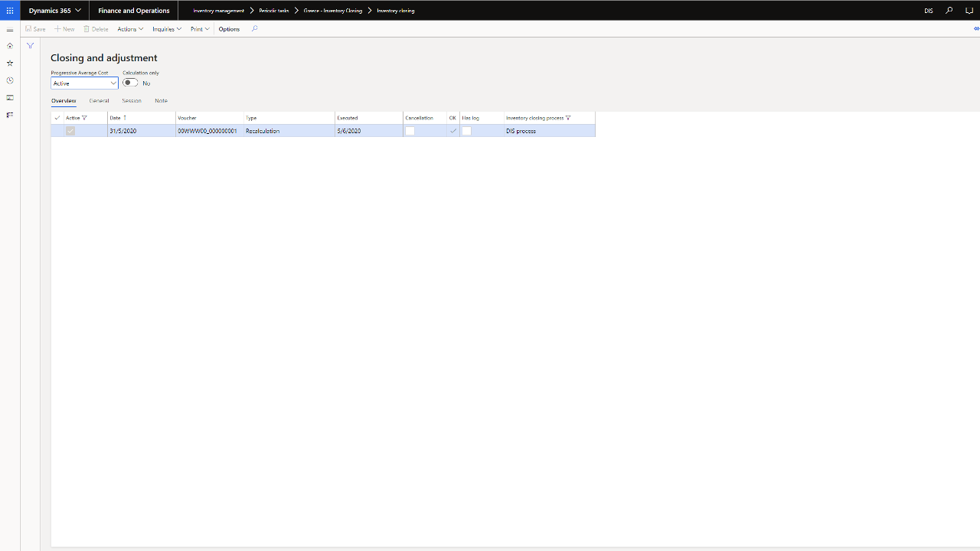This screenshot has width=980, height=551.
Task: Open the Actions menu dropdown
Action: 130,29
